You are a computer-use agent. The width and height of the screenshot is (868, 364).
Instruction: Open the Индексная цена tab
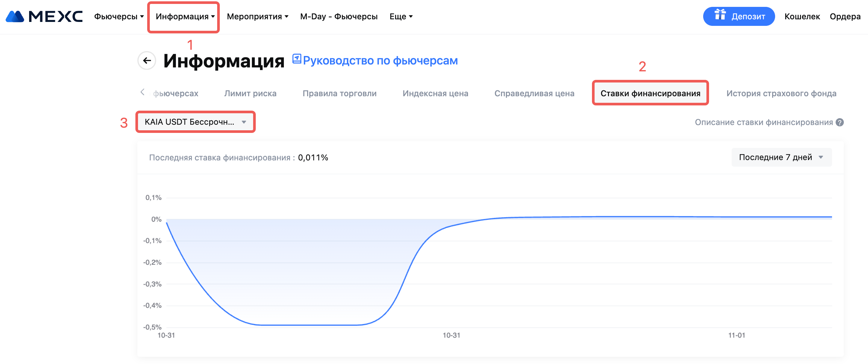[x=435, y=93]
